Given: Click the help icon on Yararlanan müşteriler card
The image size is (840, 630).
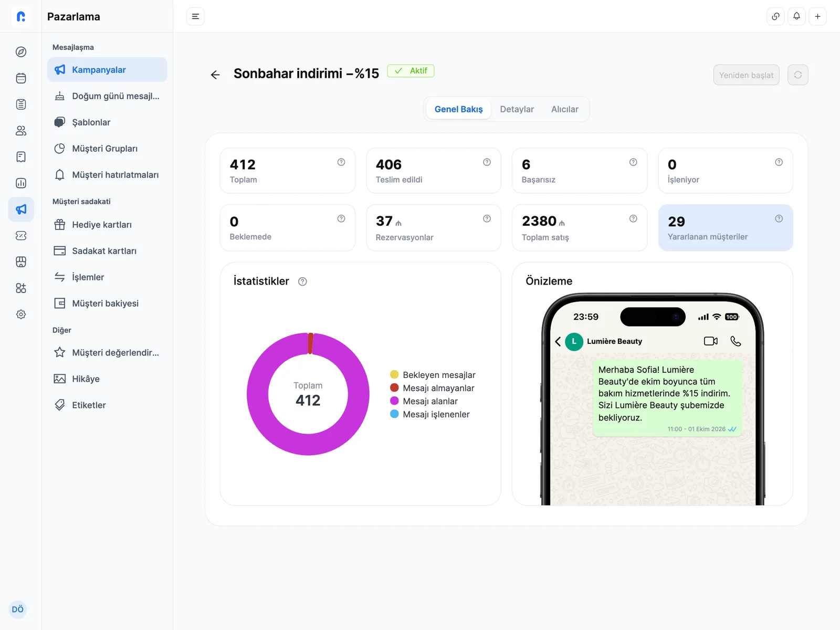Looking at the screenshot, I should click(779, 218).
